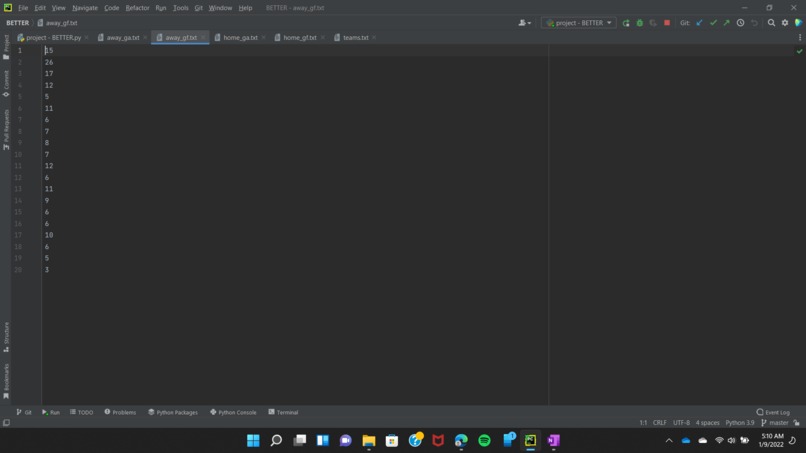806x453 pixels.
Task: Open Git history with the clock icon
Action: point(740,23)
